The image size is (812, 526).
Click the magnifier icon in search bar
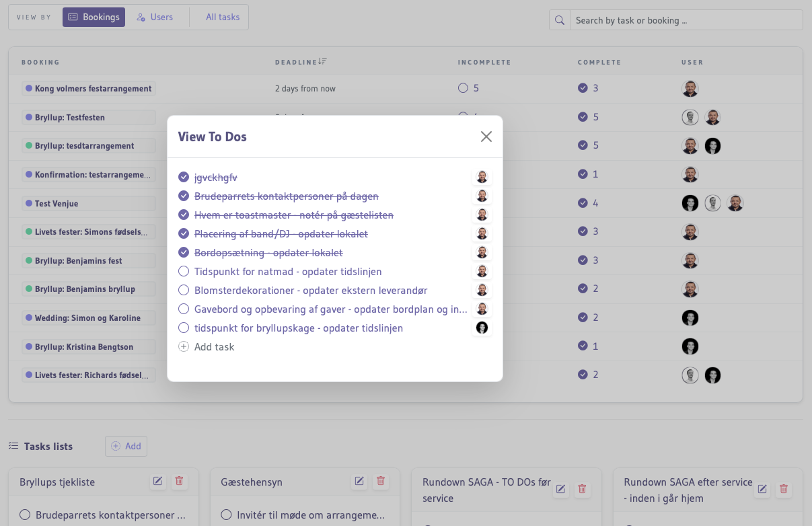tap(559, 20)
